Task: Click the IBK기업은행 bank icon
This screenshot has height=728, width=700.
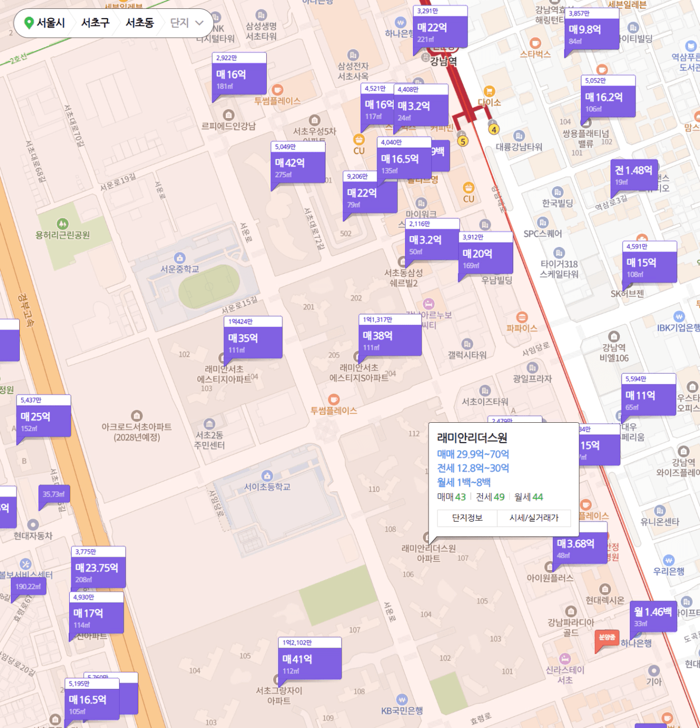Action: (x=679, y=317)
